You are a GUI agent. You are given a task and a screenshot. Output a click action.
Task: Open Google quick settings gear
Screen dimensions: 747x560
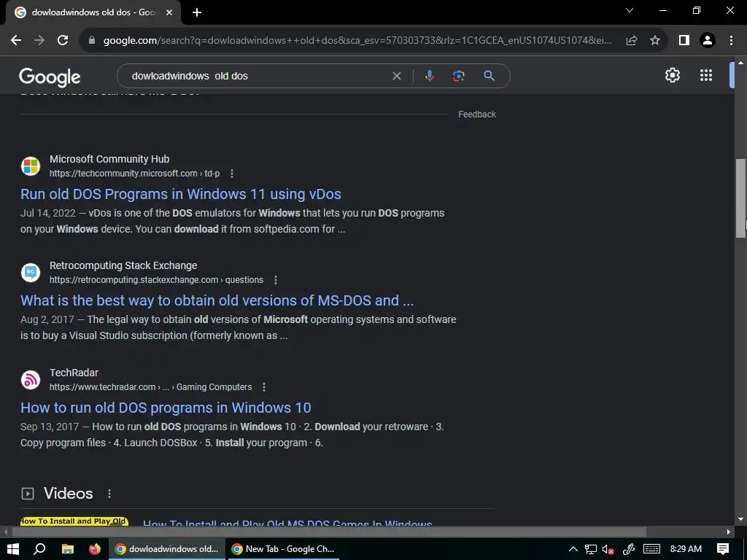[672, 75]
